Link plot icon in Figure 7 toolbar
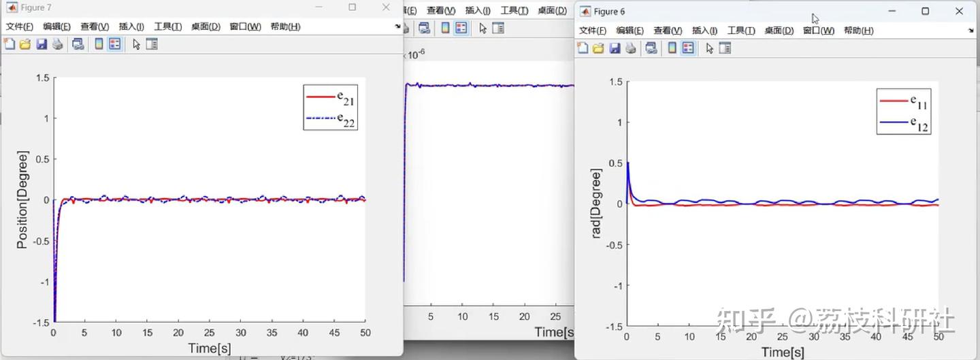This screenshot has width=980, height=360. click(x=78, y=44)
